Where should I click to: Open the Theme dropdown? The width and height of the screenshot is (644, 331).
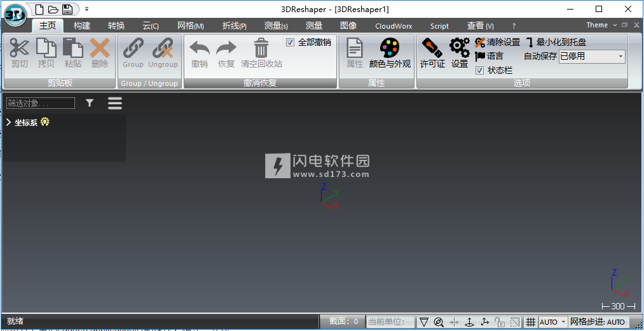(601, 25)
